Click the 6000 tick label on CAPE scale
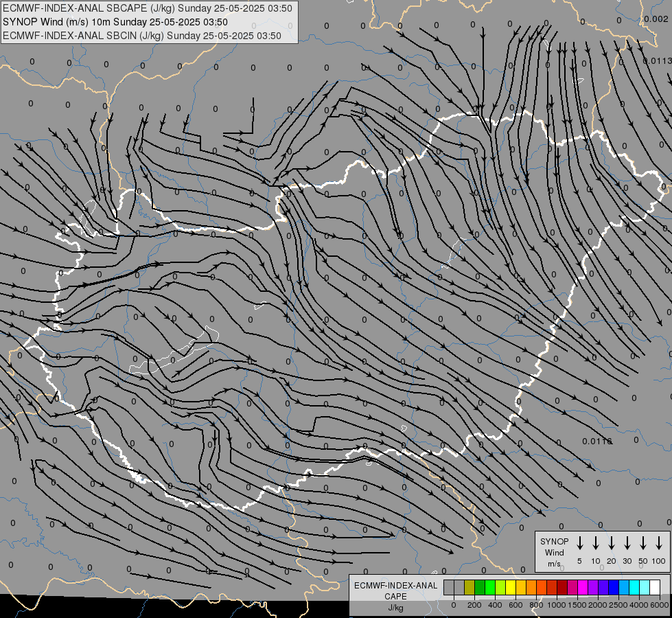Screen dimensions: 672x618 coord(660,605)
